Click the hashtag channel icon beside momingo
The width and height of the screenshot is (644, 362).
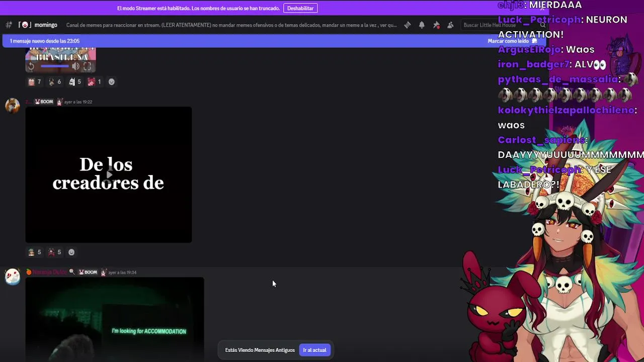(9, 25)
